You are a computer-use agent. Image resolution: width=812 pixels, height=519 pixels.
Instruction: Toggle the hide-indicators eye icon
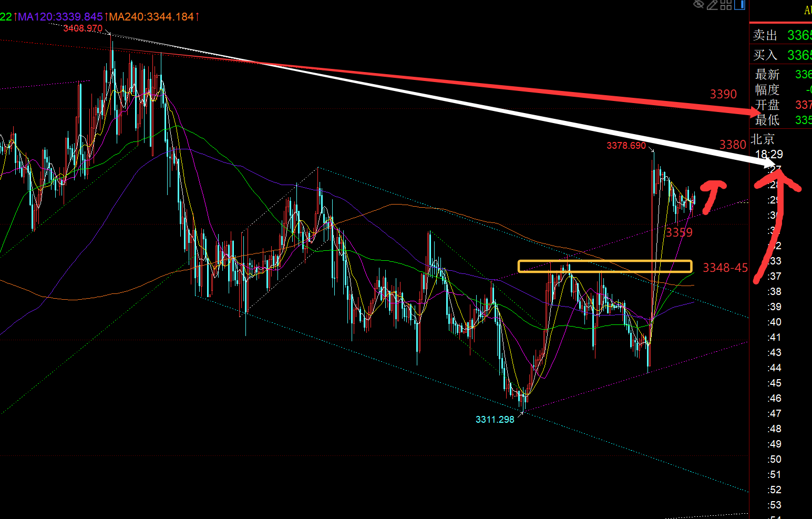[x=698, y=5]
